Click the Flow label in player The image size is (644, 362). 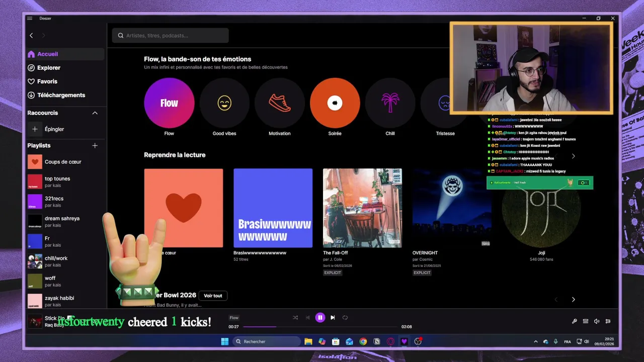(x=234, y=318)
